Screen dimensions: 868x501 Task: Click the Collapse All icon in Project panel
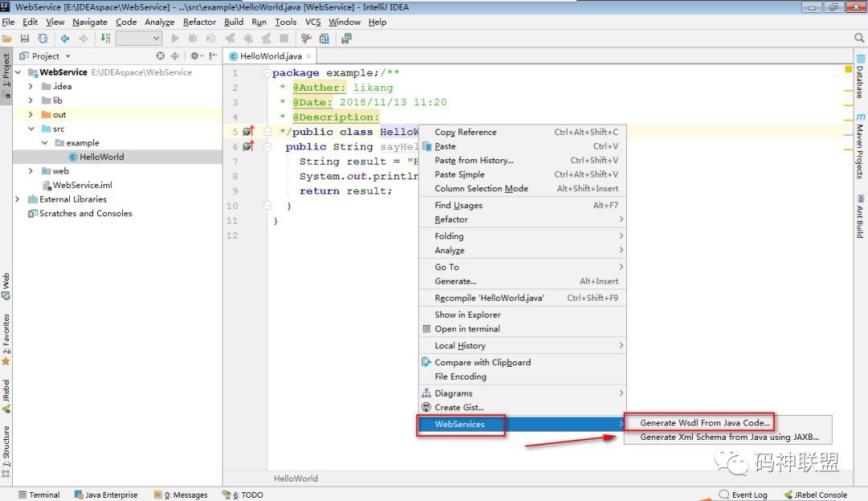pos(175,56)
